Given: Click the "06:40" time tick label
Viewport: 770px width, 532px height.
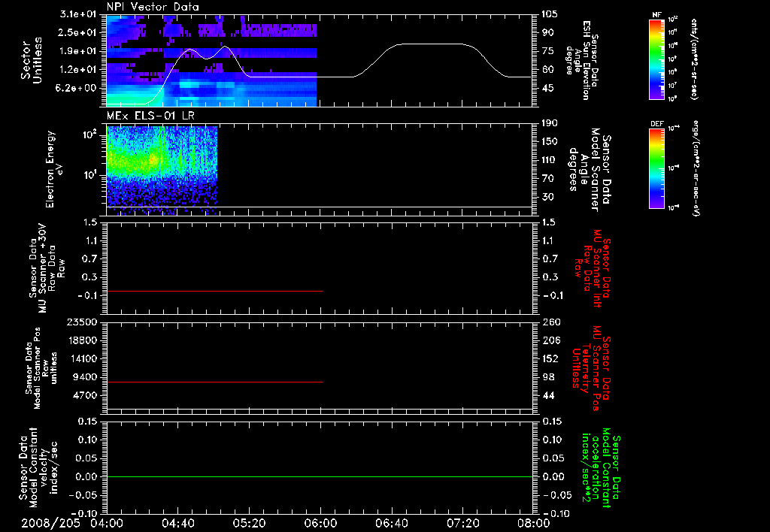Looking at the screenshot, I should pos(391,523).
